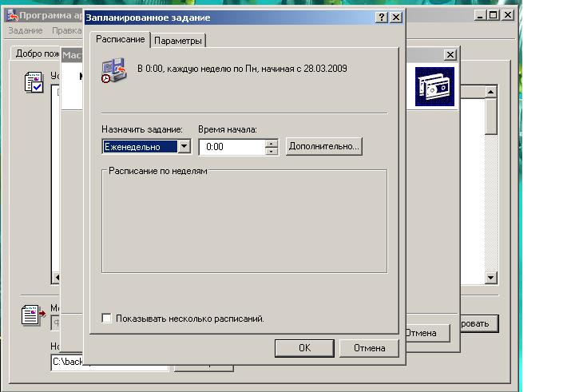Click the left scroll arrow in backup list
Image resolution: width=575 pixels, height=392 pixels.
[x=57, y=278]
